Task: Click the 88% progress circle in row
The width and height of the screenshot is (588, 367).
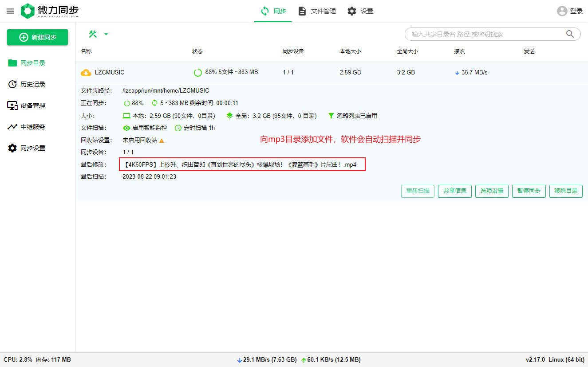Action: [x=198, y=72]
